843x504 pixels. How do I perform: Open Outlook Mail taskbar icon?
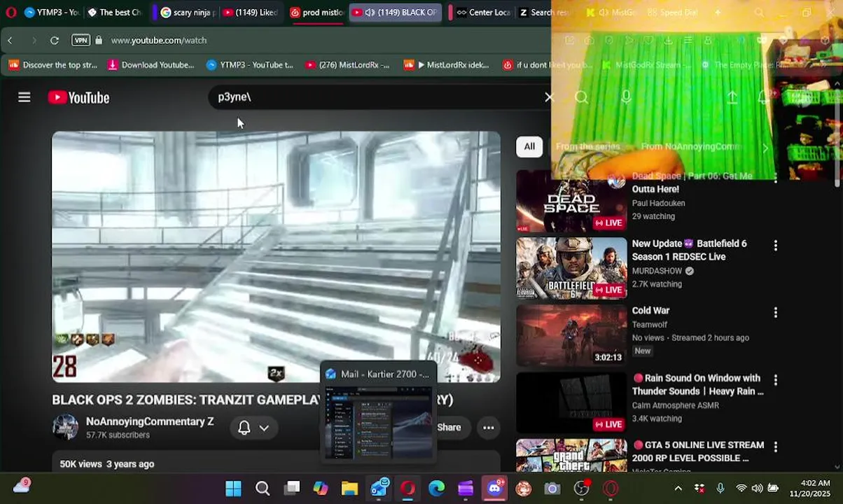click(379, 488)
